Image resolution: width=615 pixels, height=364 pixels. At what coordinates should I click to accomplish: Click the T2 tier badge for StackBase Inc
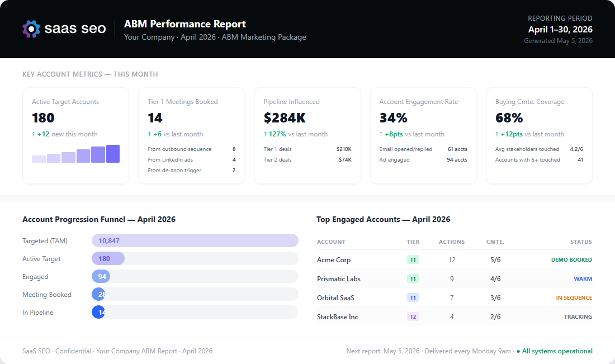tap(413, 316)
